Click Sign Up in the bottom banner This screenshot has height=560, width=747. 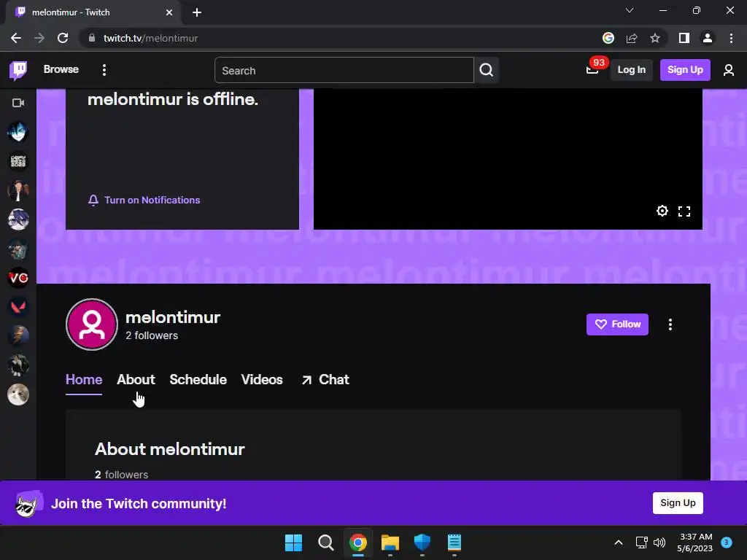click(x=678, y=503)
